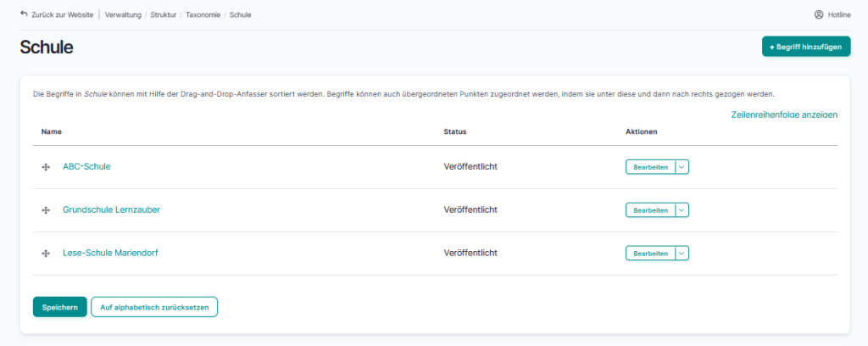Screen dimensions: 868x346
Task: Click the Begriff hinzufügen button
Action: pyautogui.click(x=805, y=47)
